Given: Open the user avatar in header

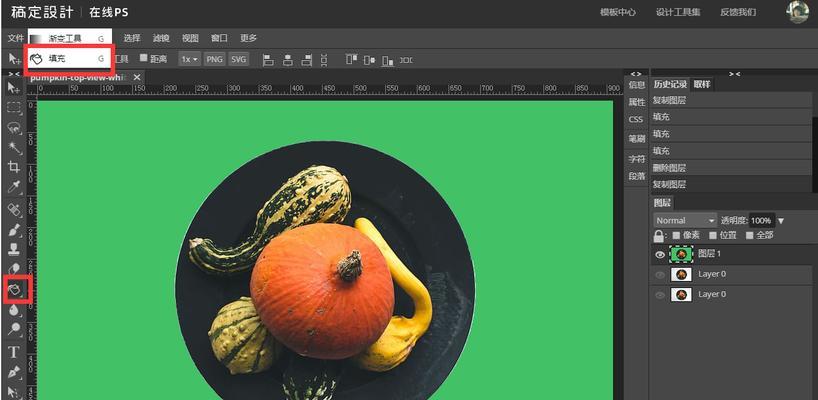Looking at the screenshot, I should (797, 11).
